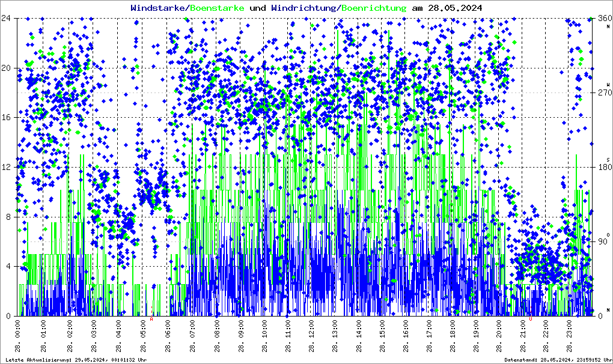Click wind speed axis label '4'
This screenshot has height=364, width=613.
pos(8,266)
